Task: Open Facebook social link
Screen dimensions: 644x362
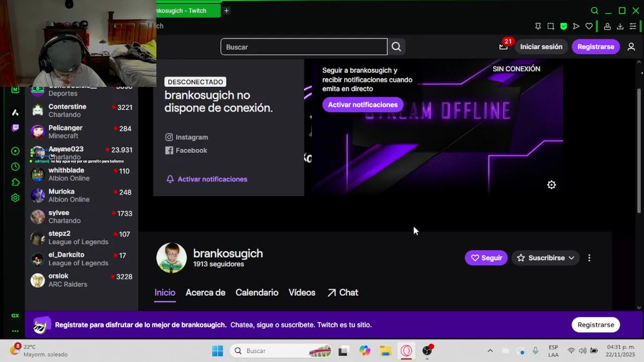Action: click(x=186, y=150)
